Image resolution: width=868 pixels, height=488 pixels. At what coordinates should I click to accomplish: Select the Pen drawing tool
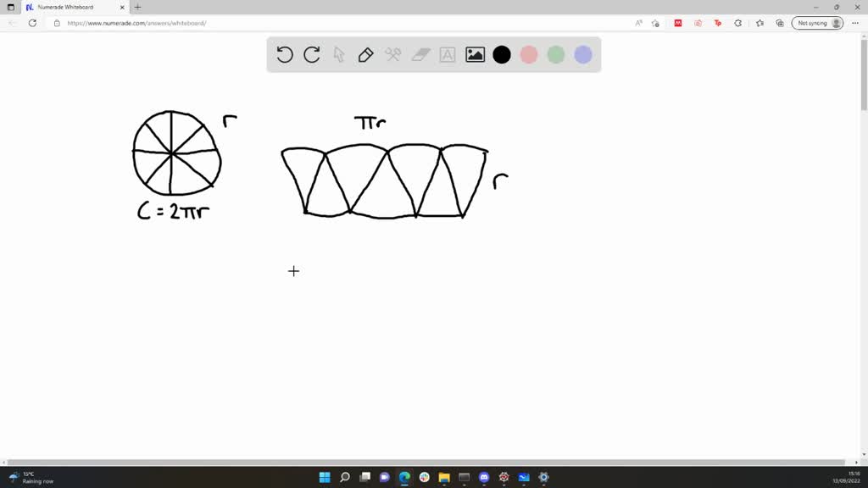pyautogui.click(x=365, y=54)
